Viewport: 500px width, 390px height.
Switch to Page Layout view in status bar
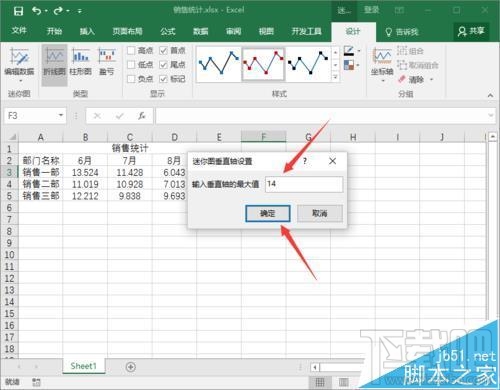tap(344, 382)
